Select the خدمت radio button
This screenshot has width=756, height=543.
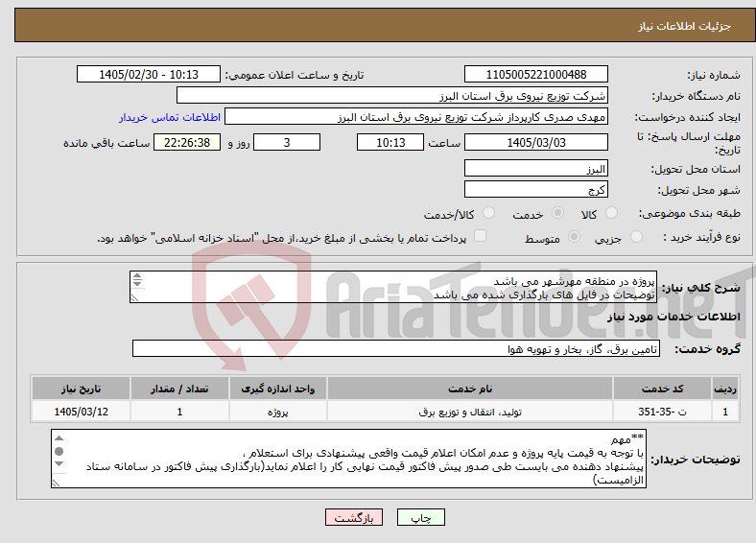pos(557,213)
